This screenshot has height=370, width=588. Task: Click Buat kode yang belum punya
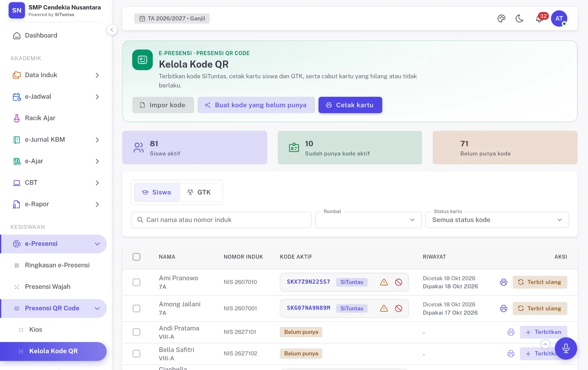256,105
